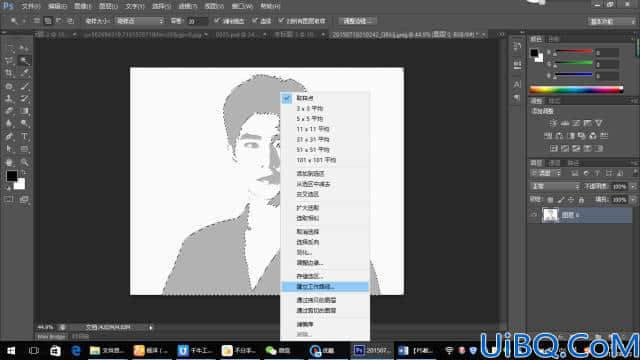Viewport: 640px width, 360px height.
Task: Click the New Selection mode icon
Action: [37, 21]
